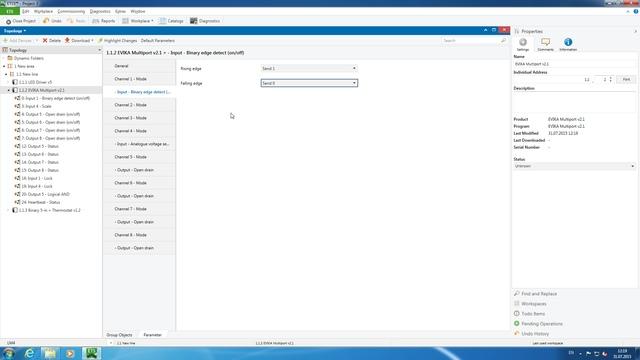The height and width of the screenshot is (360, 640).
Task: Click the green ETS file button
Action: click(9, 11)
